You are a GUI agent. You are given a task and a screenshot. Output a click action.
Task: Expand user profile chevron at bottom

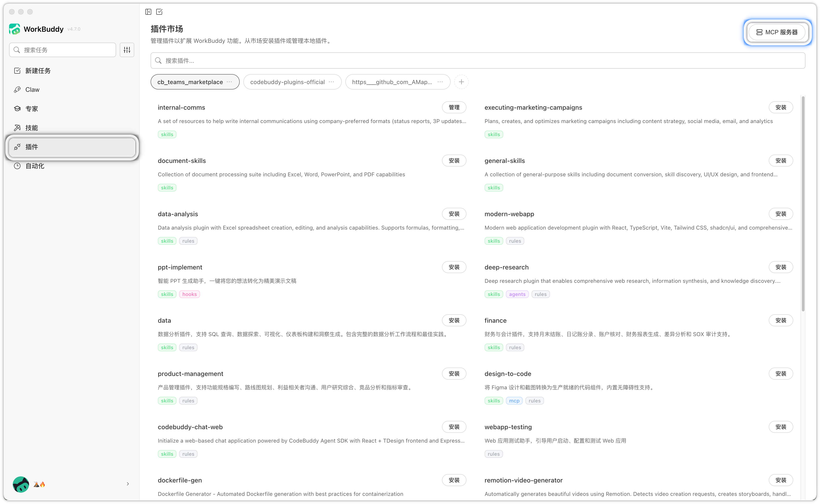(128, 484)
